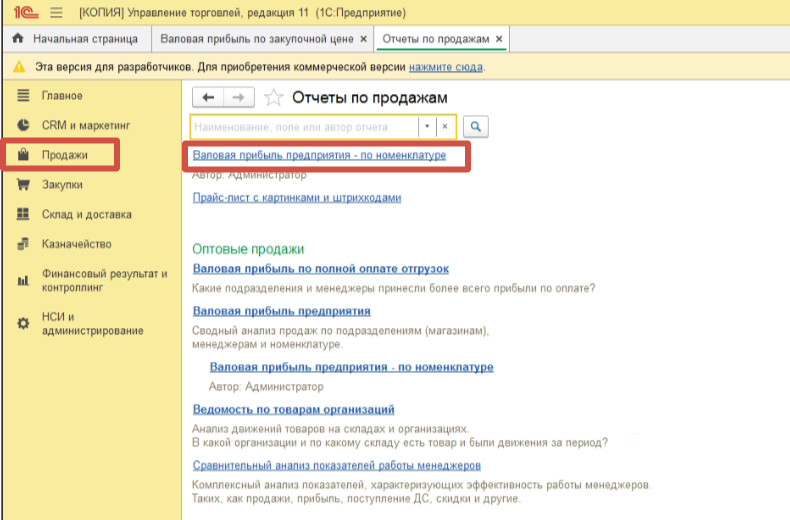
Task: Click the Склад и доставка grid icon
Action: (x=23, y=214)
